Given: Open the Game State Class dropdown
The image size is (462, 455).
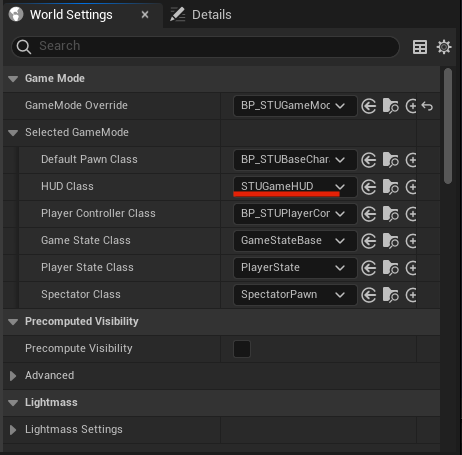Looking at the screenshot, I should tap(295, 241).
